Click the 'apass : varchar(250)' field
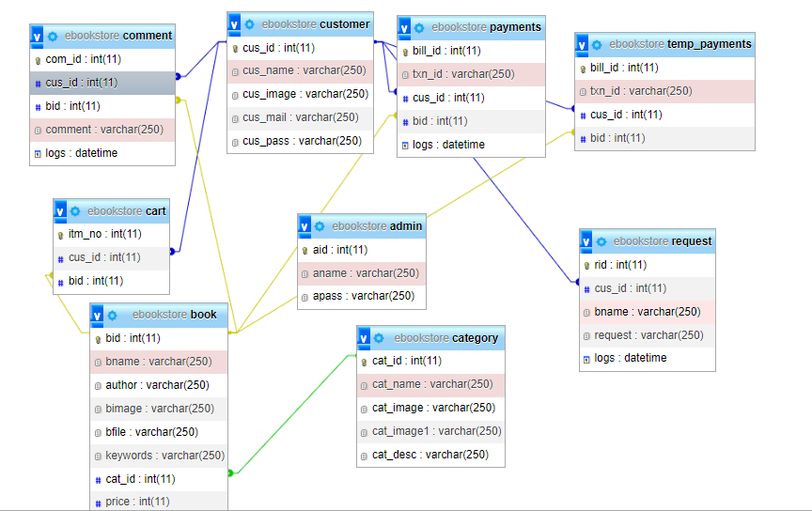 362,296
